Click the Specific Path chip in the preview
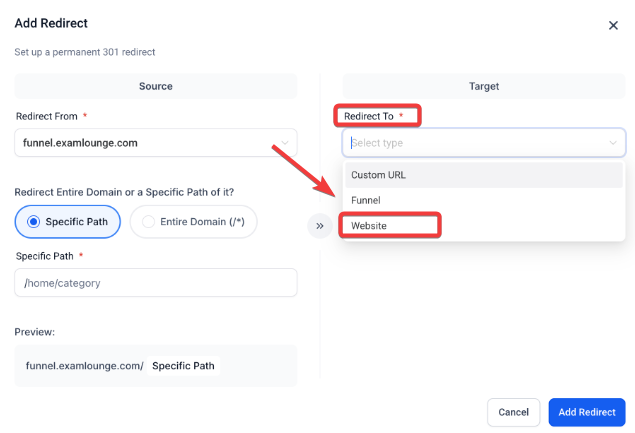Image resolution: width=635 pixels, height=433 pixels. click(x=183, y=366)
